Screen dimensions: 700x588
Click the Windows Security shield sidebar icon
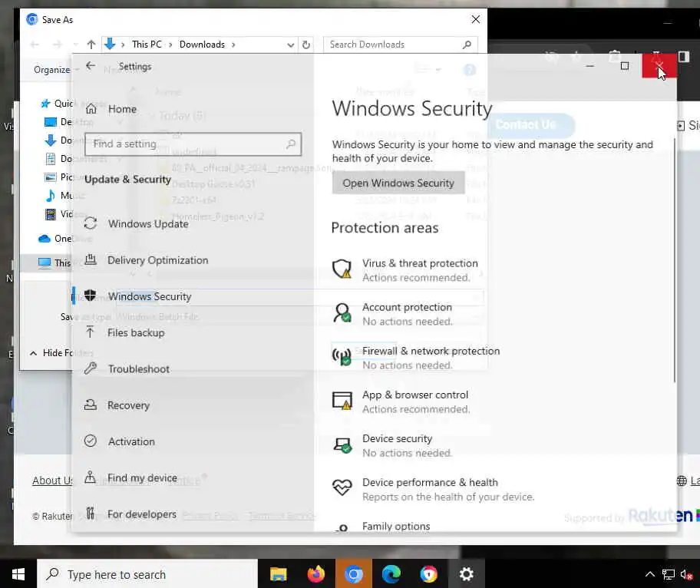(x=90, y=295)
